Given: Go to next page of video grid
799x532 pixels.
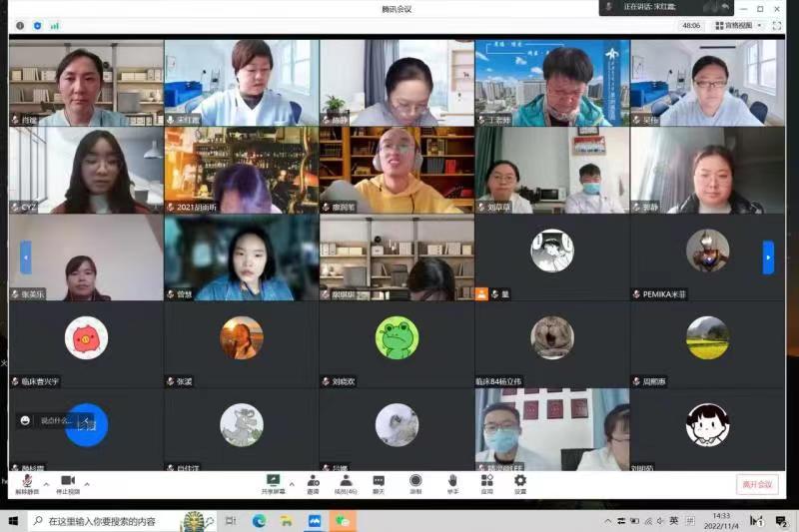Looking at the screenshot, I should pyautogui.click(x=768, y=258).
